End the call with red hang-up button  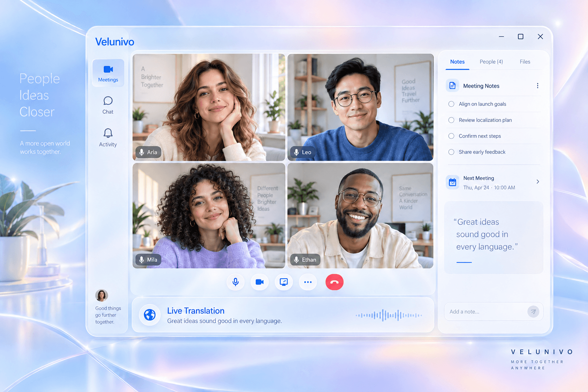tap(335, 282)
